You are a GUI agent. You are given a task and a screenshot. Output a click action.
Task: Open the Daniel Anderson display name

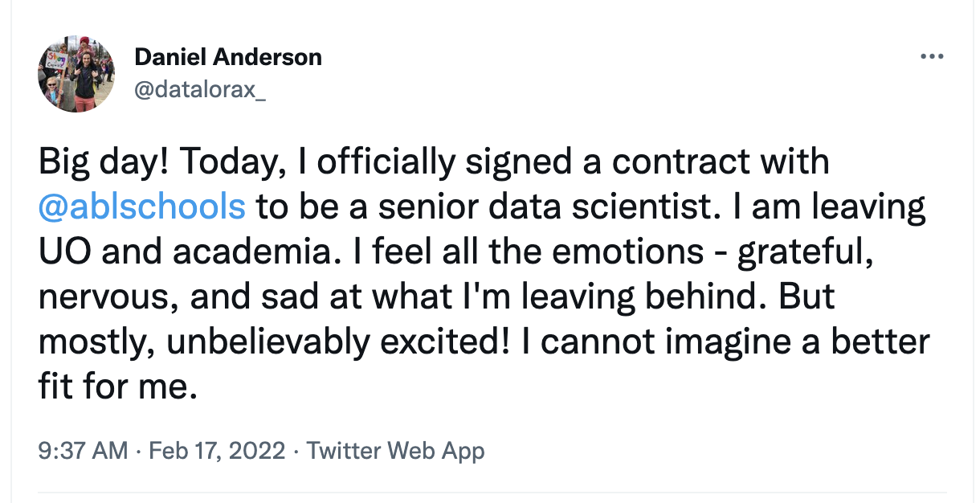click(228, 57)
